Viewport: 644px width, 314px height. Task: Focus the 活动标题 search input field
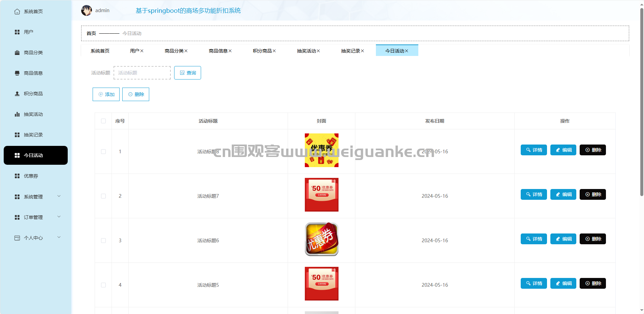(142, 73)
